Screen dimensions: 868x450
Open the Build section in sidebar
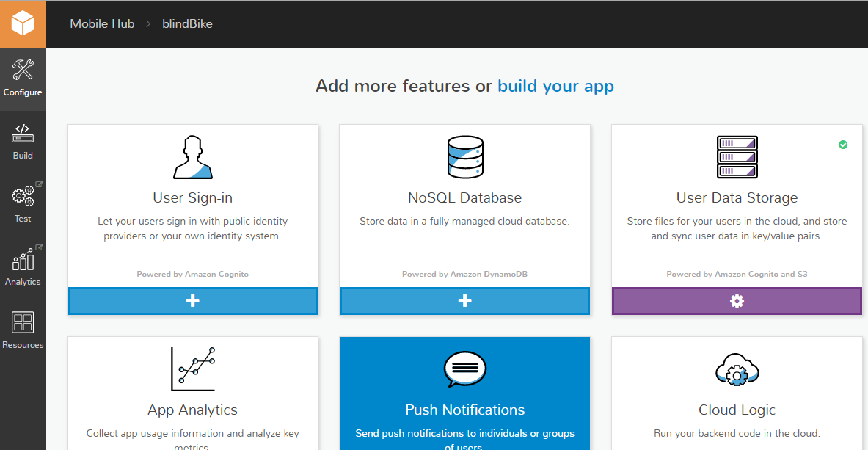[23, 142]
